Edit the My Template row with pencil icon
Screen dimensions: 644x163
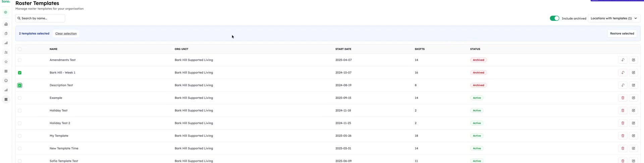point(633,136)
